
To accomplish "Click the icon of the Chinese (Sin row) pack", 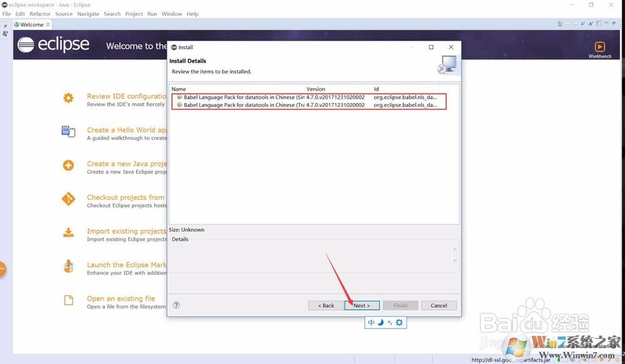I will point(179,97).
